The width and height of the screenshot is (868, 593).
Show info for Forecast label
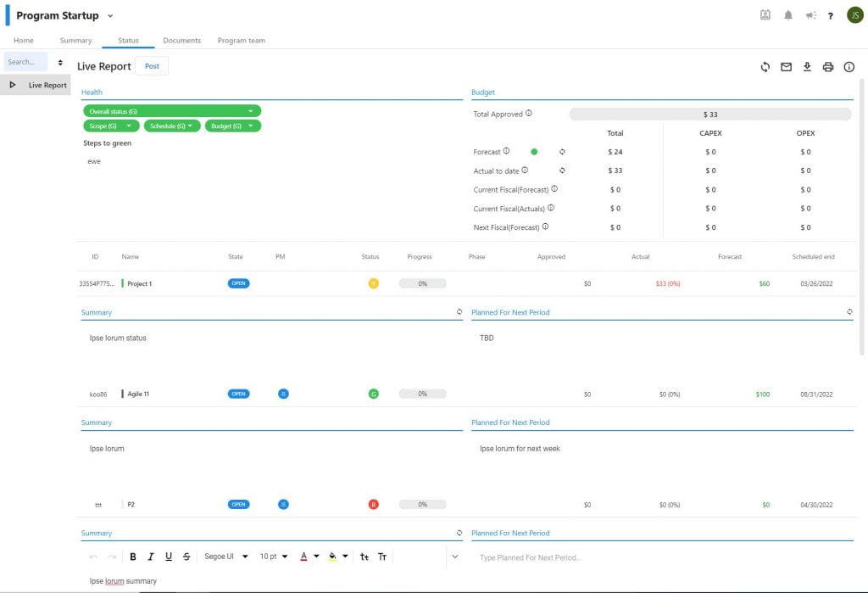(x=506, y=151)
